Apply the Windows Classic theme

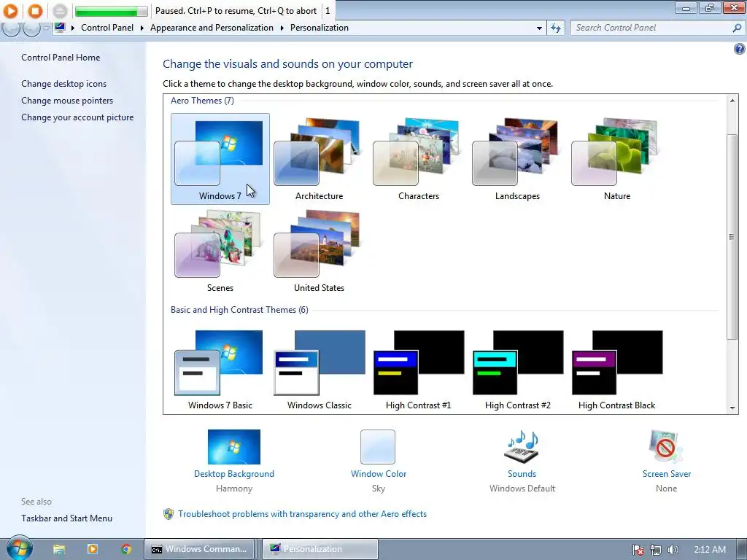(320, 370)
